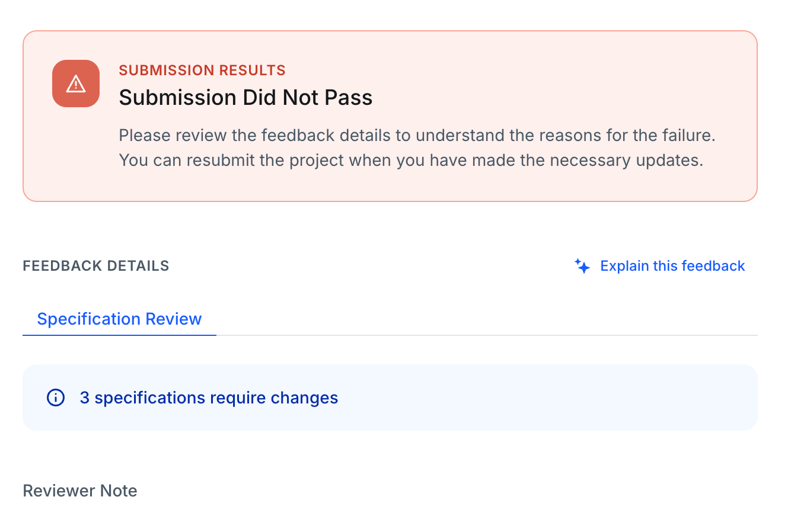Click the Reviewer Note label
Screen dimensions: 791x532
(x=80, y=491)
